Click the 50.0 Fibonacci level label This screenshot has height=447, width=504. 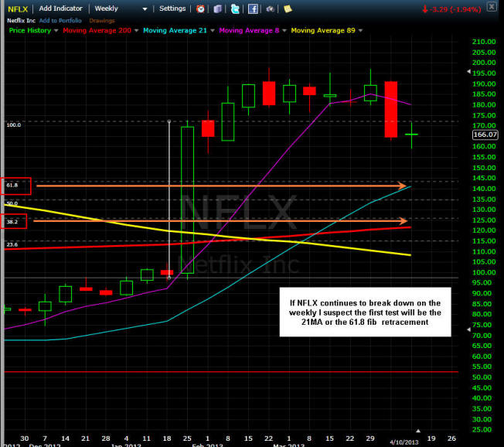[12, 203]
